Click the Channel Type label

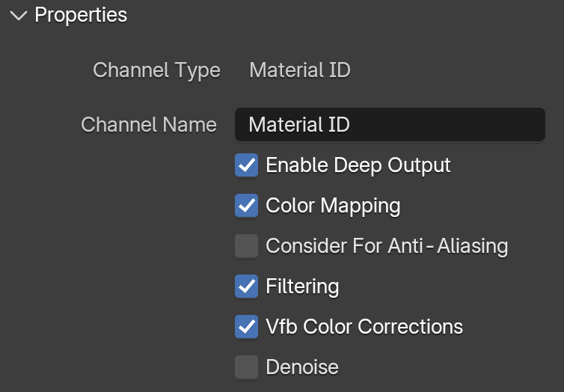pos(156,70)
